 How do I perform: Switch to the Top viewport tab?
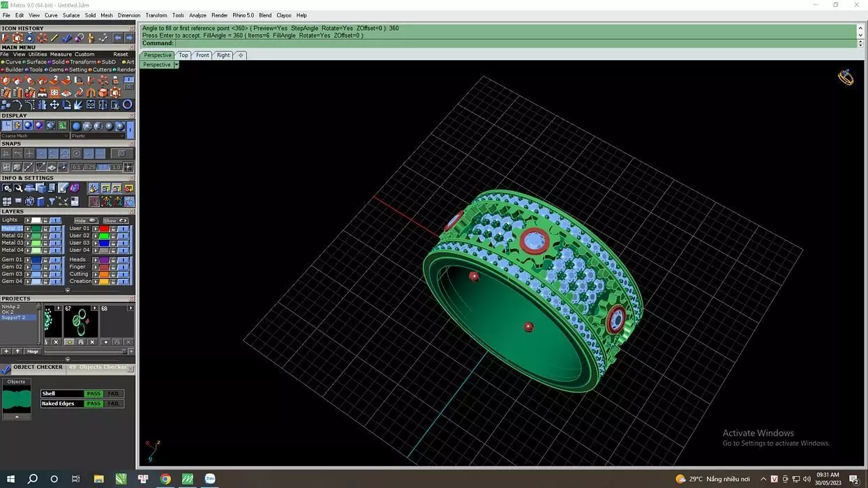pos(183,55)
